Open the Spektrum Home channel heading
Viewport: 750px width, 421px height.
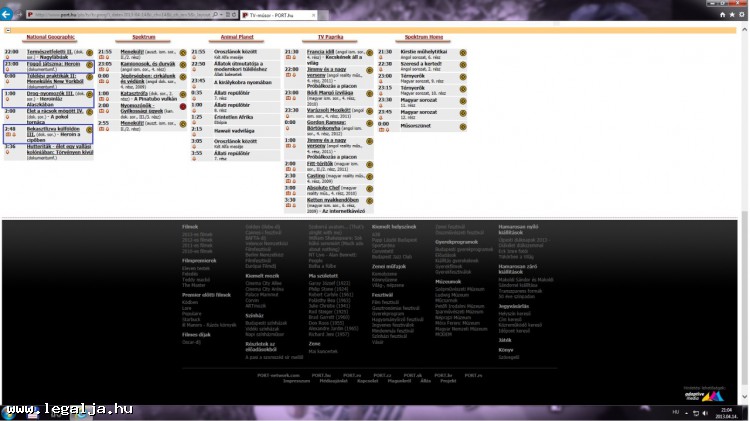click(423, 37)
